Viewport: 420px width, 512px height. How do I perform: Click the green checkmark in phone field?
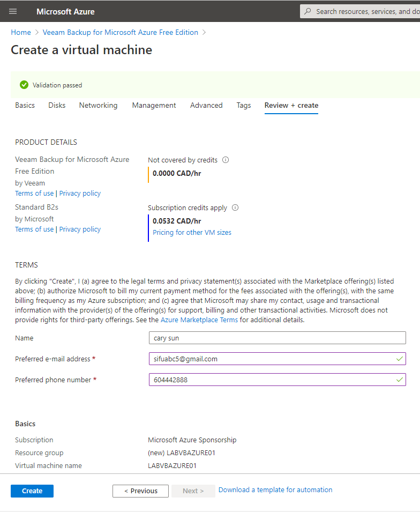pyautogui.click(x=400, y=380)
